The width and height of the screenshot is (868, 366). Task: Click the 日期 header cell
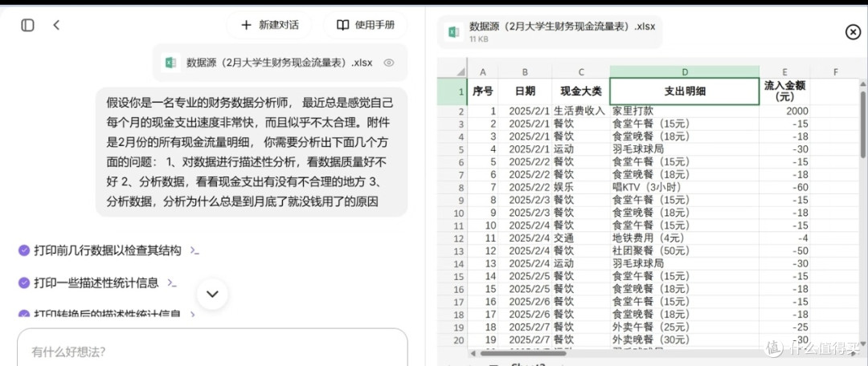tap(525, 91)
